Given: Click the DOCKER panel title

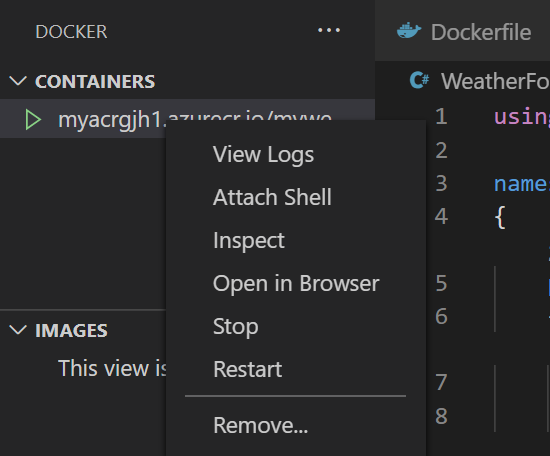Looking at the screenshot, I should click(x=71, y=32).
